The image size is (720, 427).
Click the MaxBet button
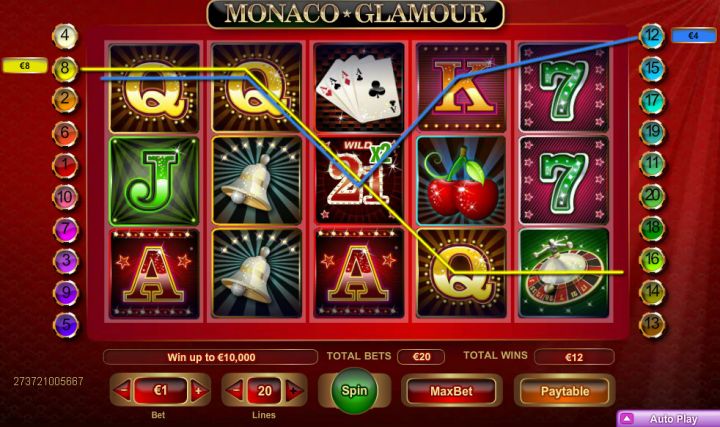click(451, 391)
